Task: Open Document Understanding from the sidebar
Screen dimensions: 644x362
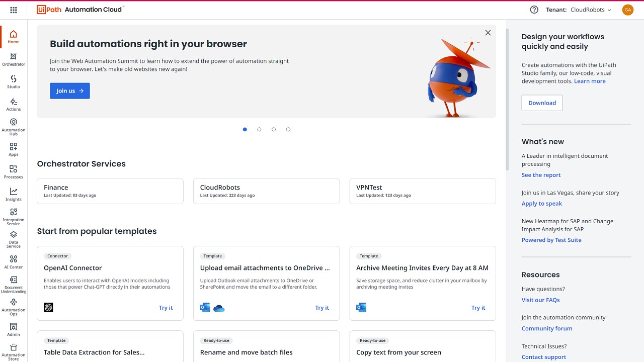Action: [x=14, y=284]
